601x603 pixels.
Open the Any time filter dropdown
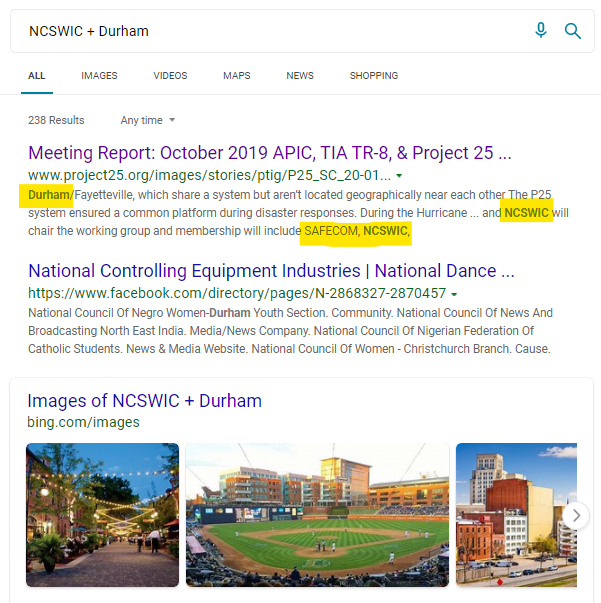148,120
